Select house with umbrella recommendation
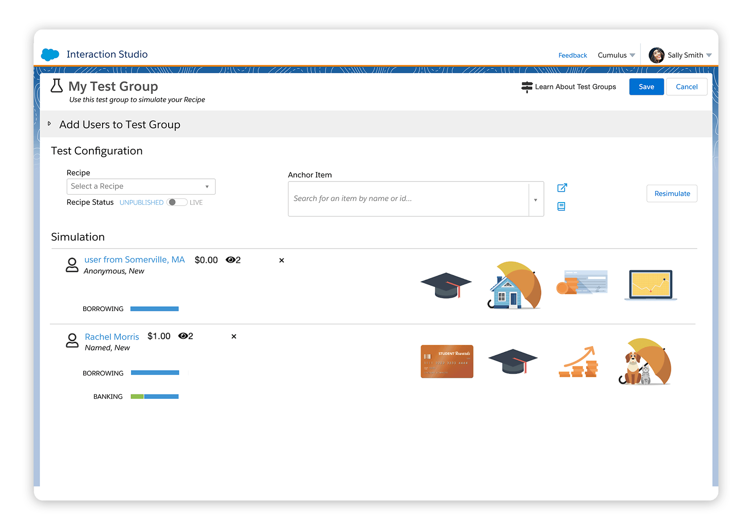This screenshot has height=532, width=756. [514, 286]
